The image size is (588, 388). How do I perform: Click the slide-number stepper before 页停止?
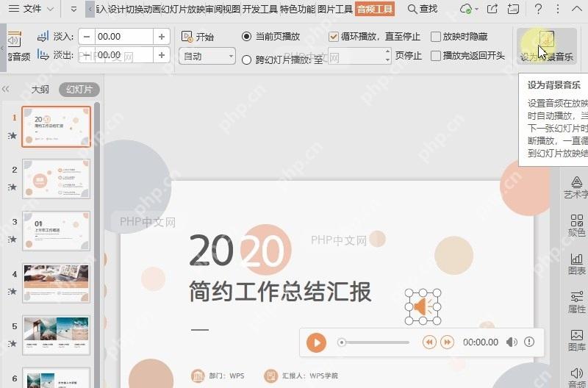(359, 57)
